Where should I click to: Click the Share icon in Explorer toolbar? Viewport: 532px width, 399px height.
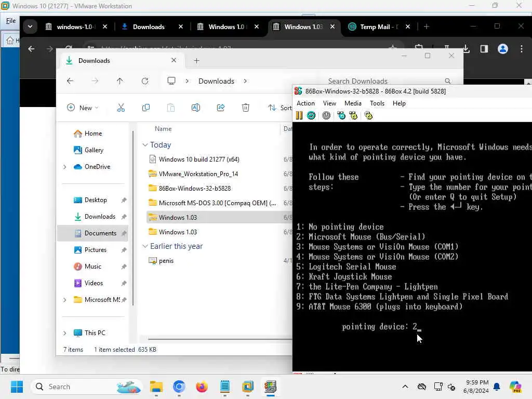tap(221, 108)
